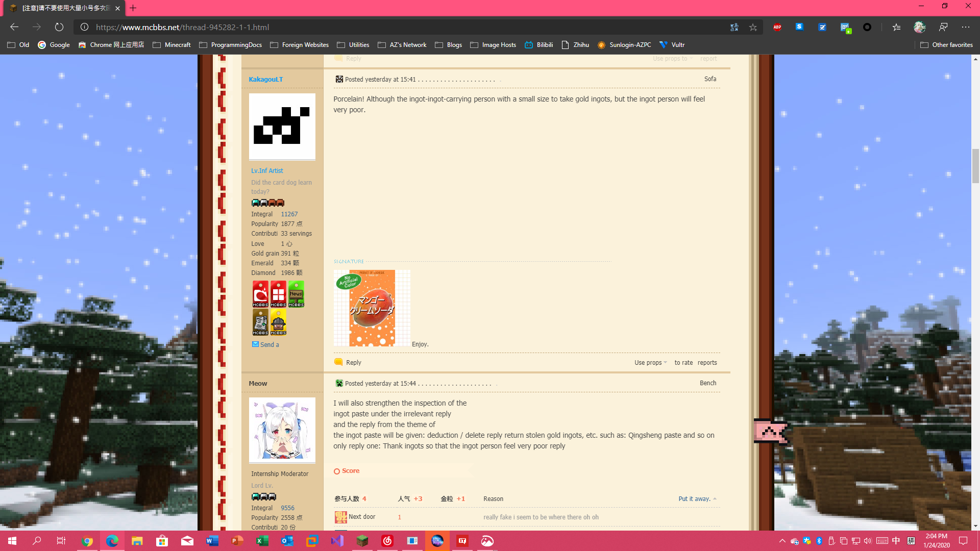Screen dimensions: 980x551
Task: Click the Reply speech bubble icon
Action: pyautogui.click(x=338, y=362)
